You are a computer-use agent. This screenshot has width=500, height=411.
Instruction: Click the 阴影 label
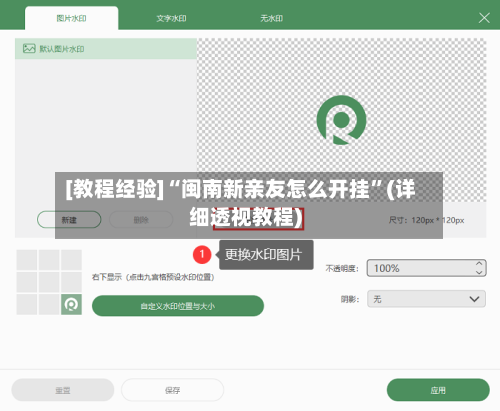pos(350,299)
